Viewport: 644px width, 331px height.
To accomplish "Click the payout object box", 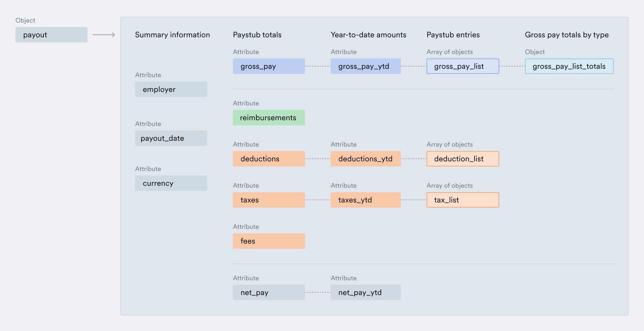I will [x=51, y=35].
